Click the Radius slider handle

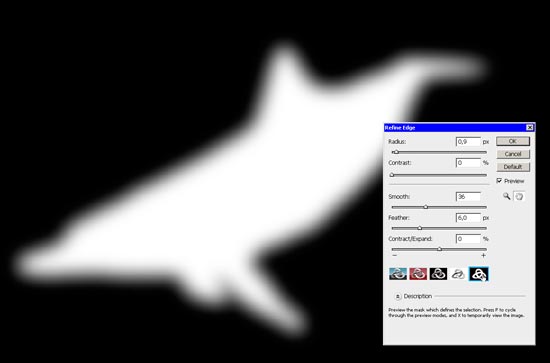[396, 152]
